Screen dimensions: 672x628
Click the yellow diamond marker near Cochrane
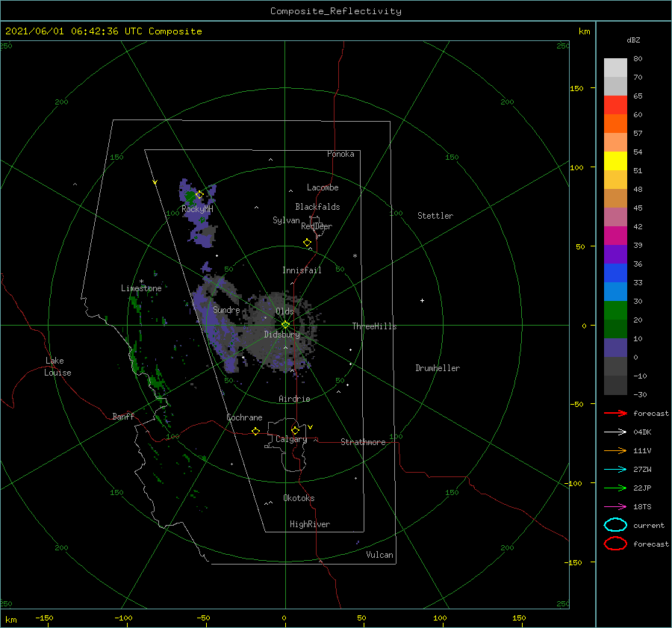(x=255, y=431)
